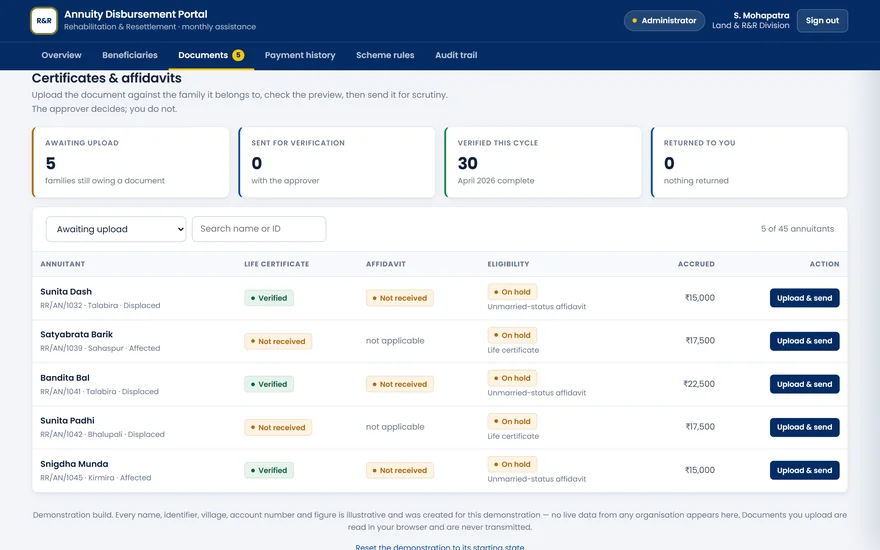The width and height of the screenshot is (880, 550).
Task: Click the ID text RR/AN/1032 · Talabira · Displaced
Action: tap(100, 305)
